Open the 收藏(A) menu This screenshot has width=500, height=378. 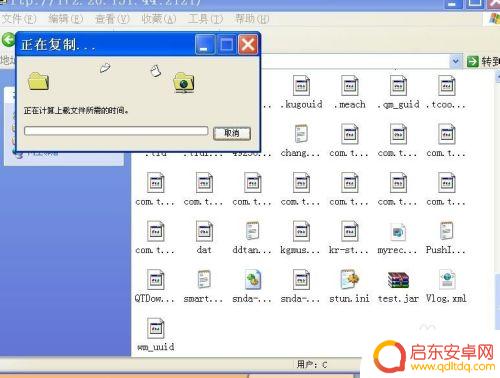159,19
